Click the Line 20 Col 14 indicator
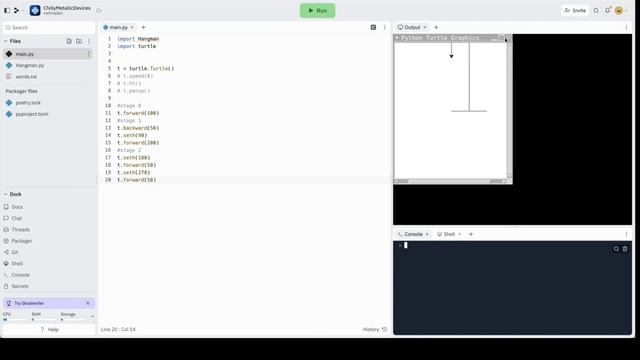This screenshot has width=640, height=360. pos(118,329)
